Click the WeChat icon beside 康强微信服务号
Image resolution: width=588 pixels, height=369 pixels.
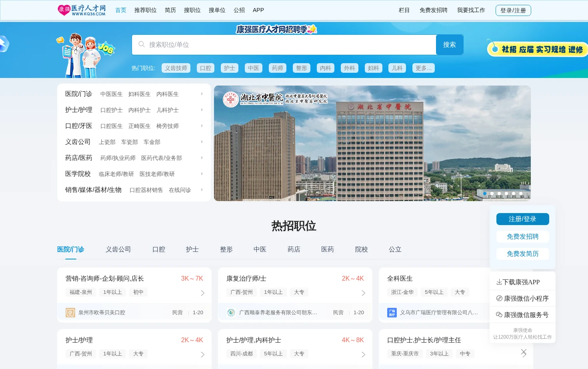point(499,315)
